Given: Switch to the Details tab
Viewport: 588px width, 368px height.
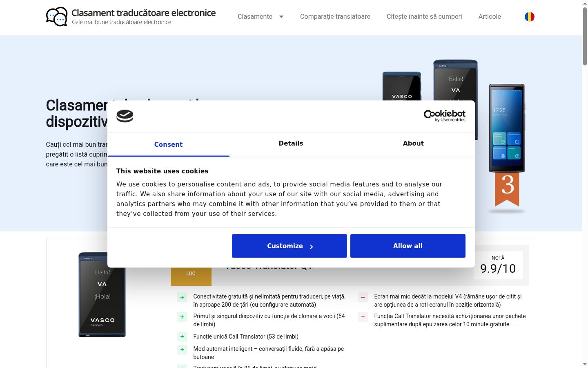Looking at the screenshot, I should (x=291, y=144).
